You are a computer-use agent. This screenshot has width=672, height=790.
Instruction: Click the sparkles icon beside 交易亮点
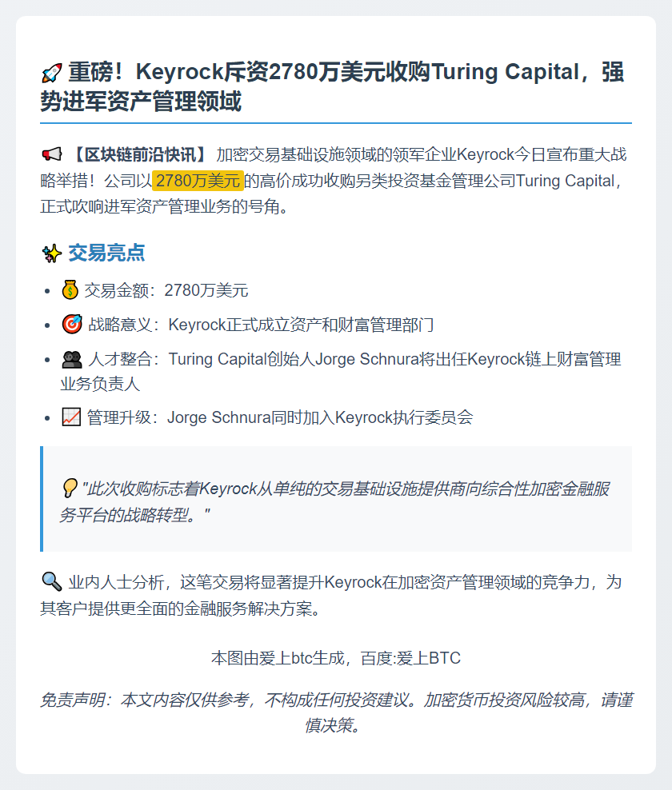pyautogui.click(x=51, y=253)
